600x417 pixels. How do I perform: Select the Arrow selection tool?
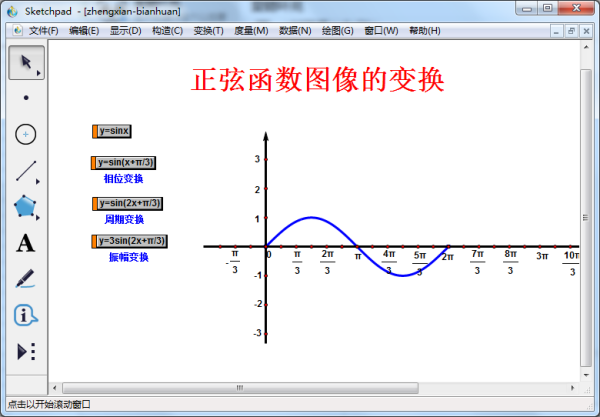coord(26,62)
